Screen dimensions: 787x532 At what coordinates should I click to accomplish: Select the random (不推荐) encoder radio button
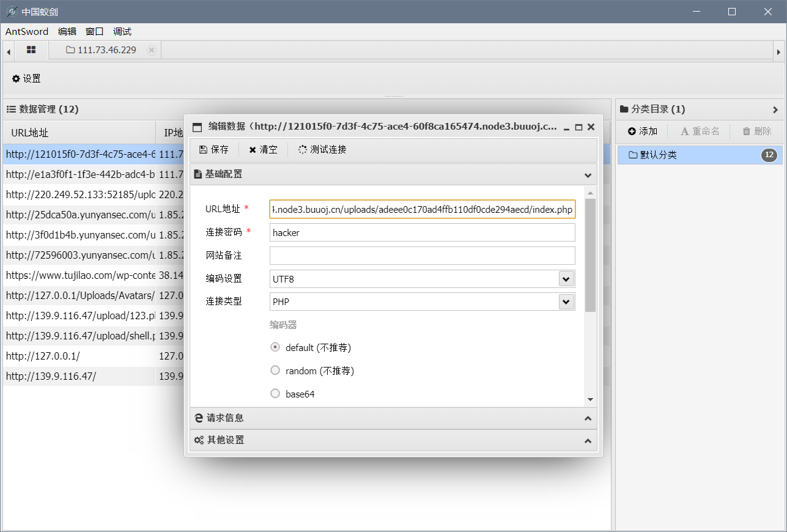click(x=275, y=370)
